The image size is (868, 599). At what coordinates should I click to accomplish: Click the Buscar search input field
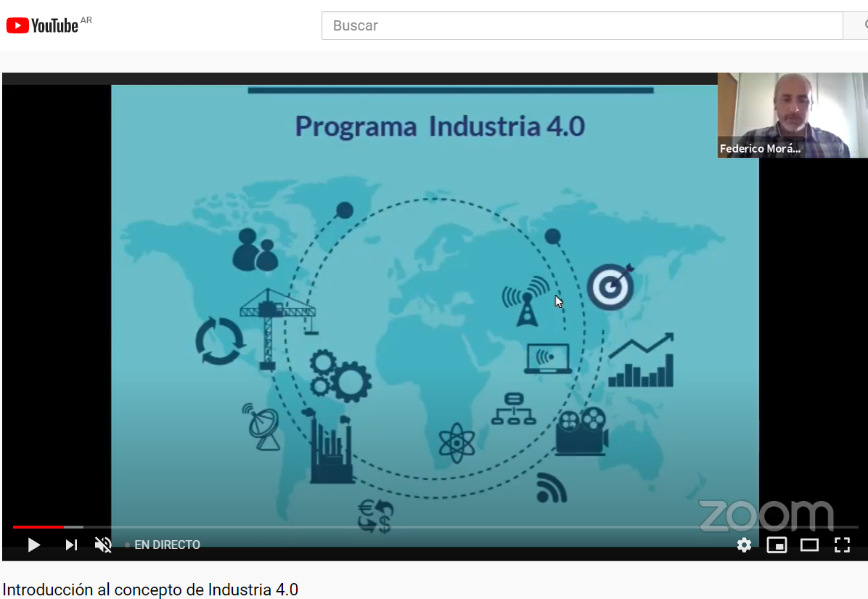582,25
